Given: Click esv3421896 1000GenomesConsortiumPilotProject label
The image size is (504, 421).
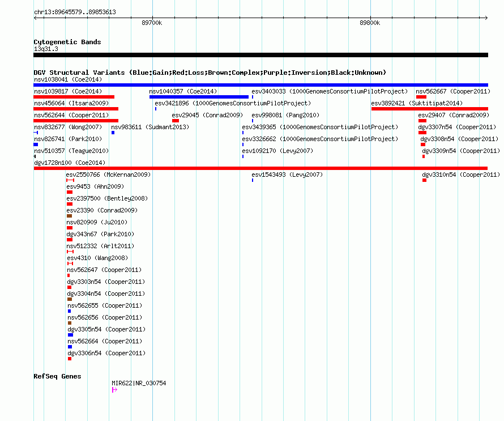Looking at the screenshot, I should [x=233, y=103].
